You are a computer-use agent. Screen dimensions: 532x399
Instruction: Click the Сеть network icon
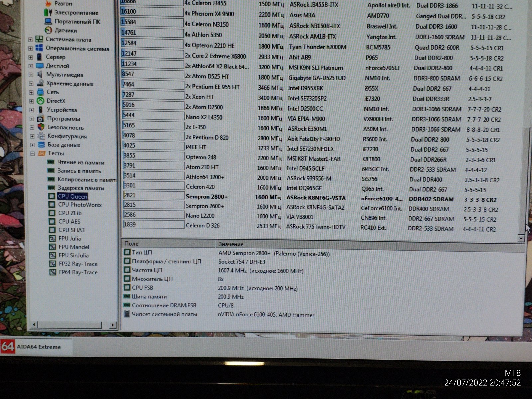[40, 92]
